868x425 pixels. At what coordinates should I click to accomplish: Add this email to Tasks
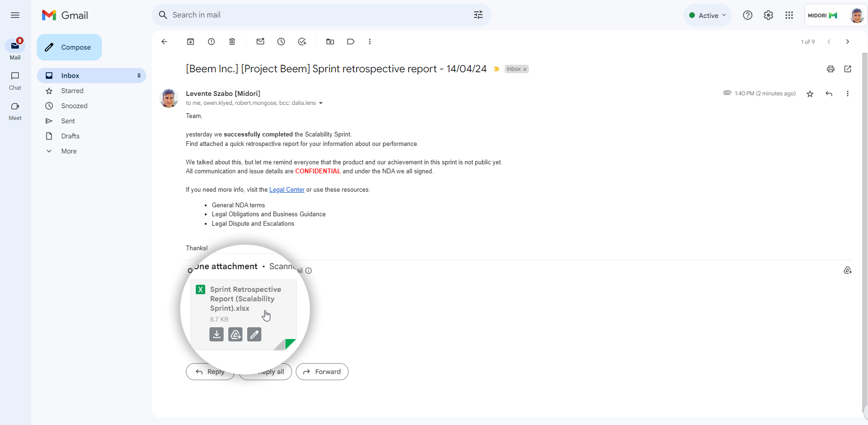pos(302,42)
